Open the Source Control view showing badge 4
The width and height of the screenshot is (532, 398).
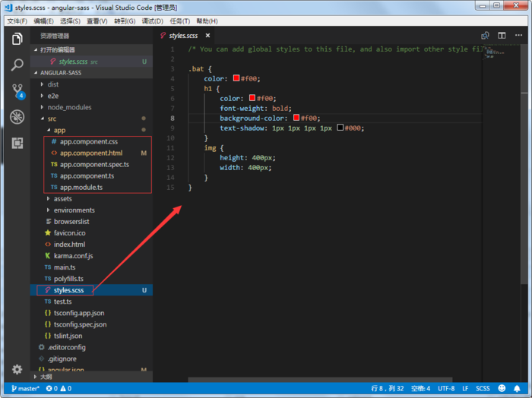[17, 91]
